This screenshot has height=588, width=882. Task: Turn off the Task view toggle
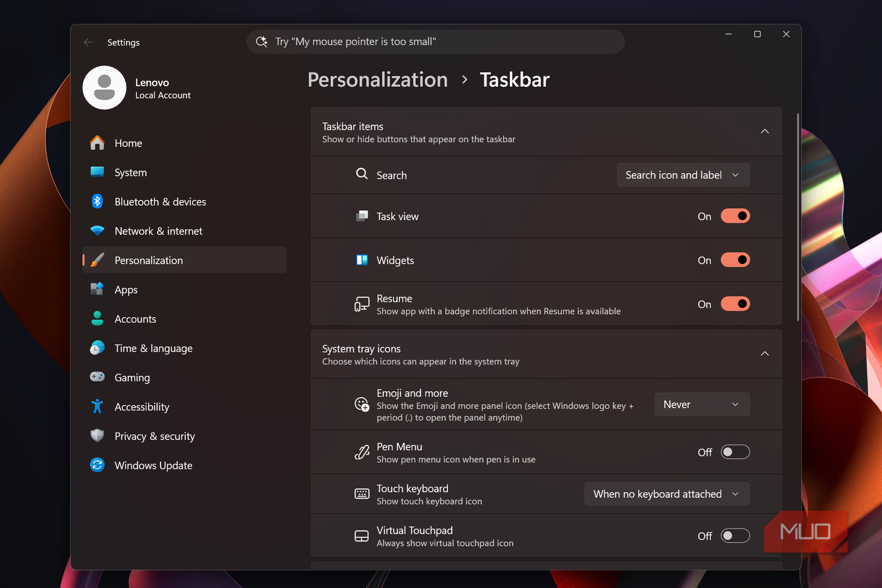click(x=735, y=216)
